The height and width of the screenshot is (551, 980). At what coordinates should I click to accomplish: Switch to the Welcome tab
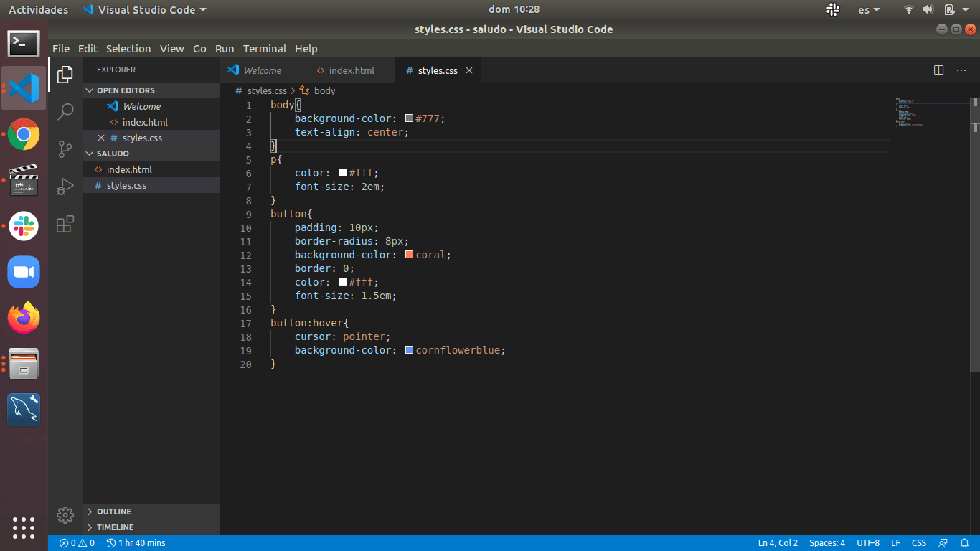coord(263,70)
